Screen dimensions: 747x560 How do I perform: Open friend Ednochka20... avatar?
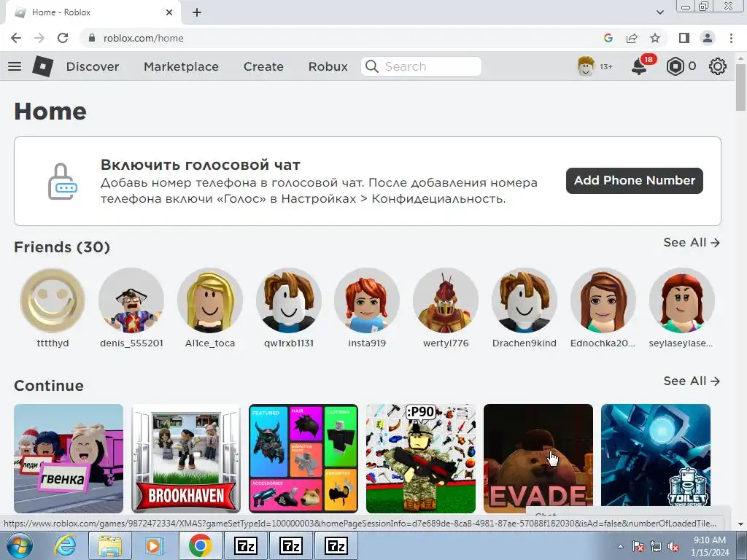coord(603,300)
